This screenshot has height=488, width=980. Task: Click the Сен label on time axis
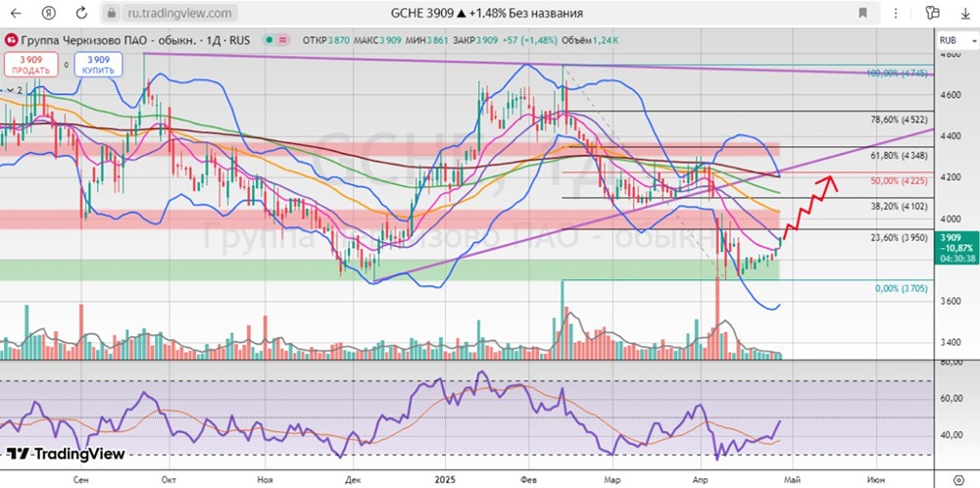pyautogui.click(x=81, y=480)
